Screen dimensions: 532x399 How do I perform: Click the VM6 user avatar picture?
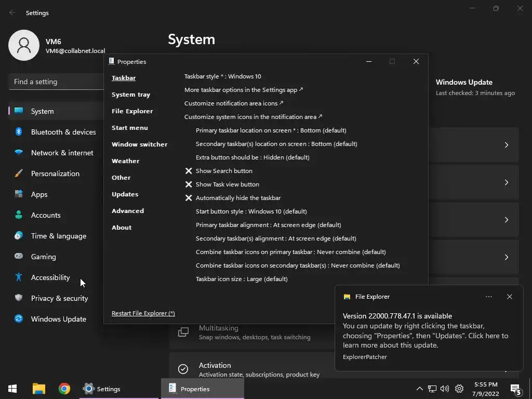(24, 45)
